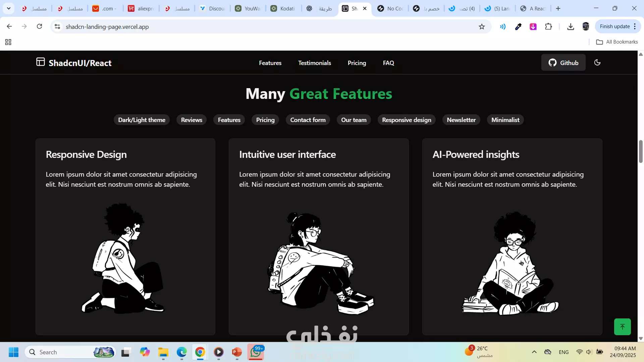Bookmark this page with the star icon

482,26
